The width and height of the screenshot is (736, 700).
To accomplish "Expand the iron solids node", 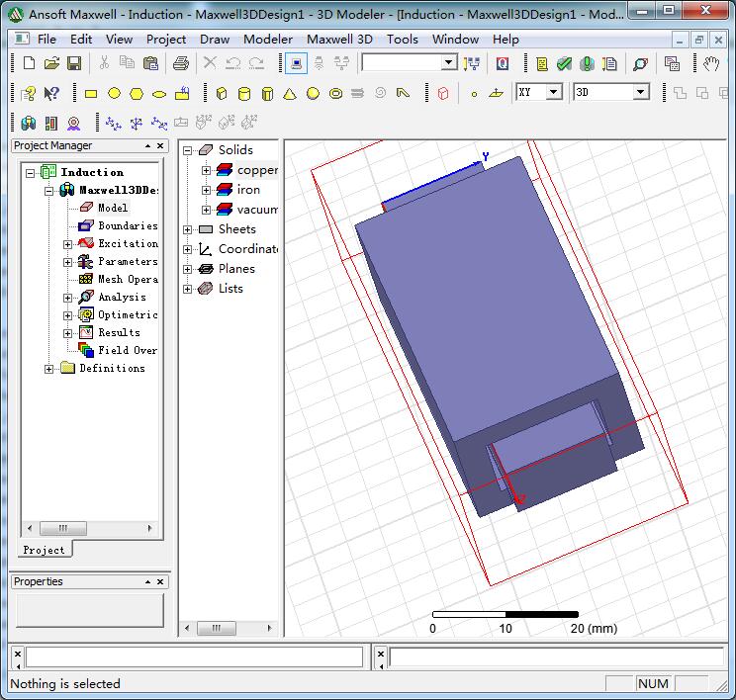I will coord(206,190).
